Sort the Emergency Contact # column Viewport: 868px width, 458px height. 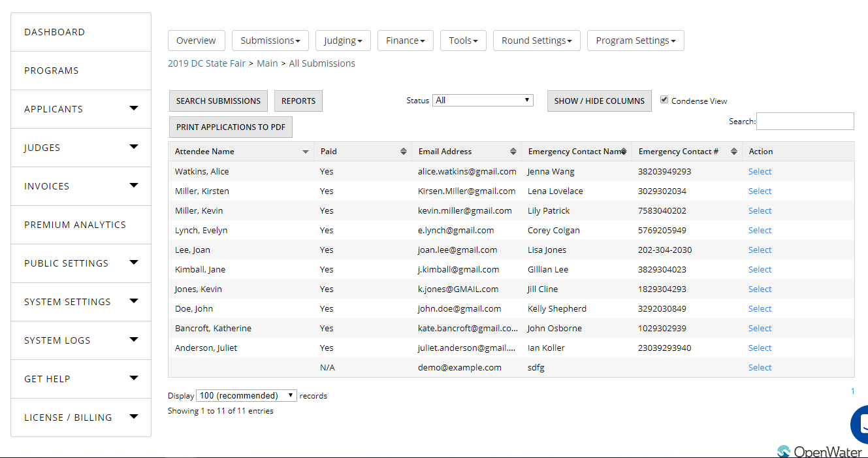pos(734,152)
